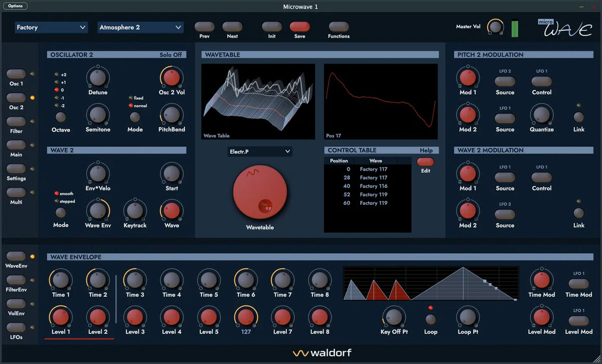602x364 pixels.
Task: Open the Multi panel in the sidebar
Action: click(16, 193)
